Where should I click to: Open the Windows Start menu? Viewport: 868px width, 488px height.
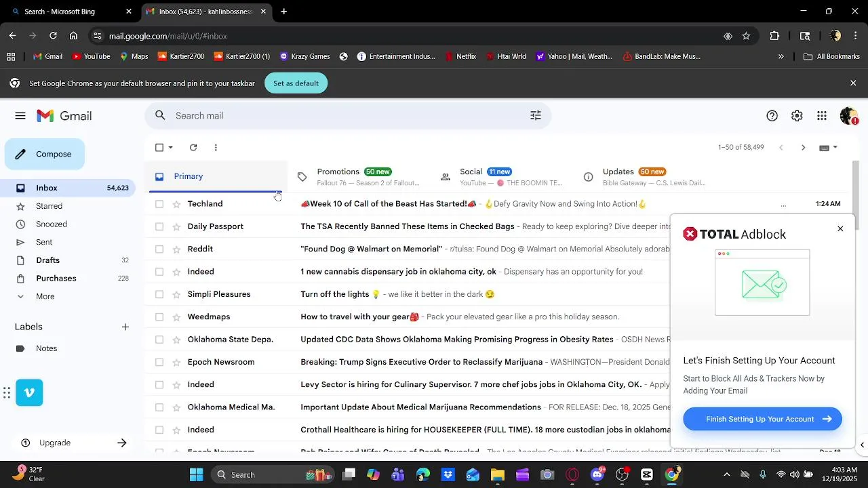[196, 474]
